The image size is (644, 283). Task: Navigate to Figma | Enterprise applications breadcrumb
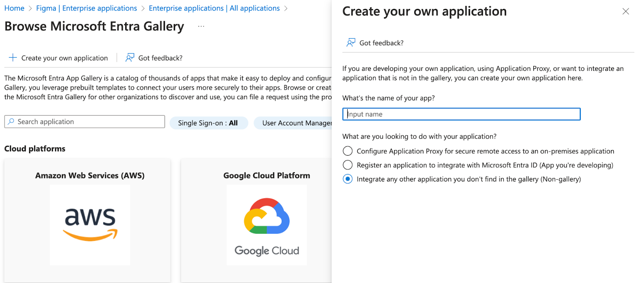coord(87,8)
